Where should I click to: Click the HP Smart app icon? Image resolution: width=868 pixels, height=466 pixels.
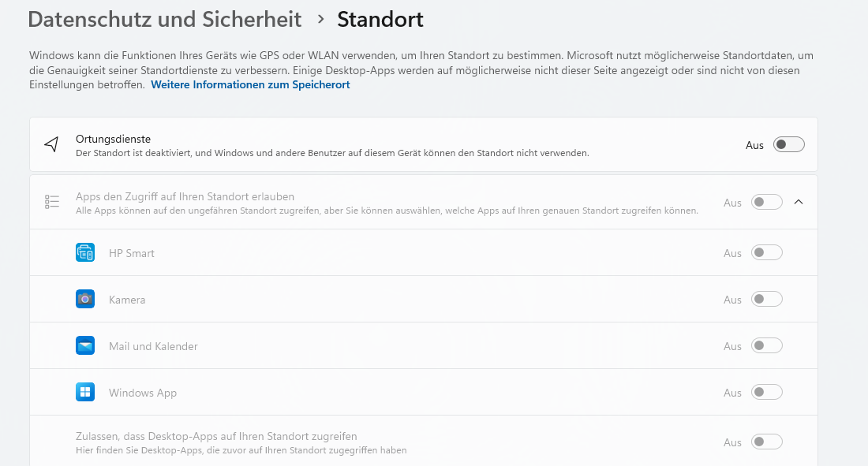pyautogui.click(x=85, y=253)
